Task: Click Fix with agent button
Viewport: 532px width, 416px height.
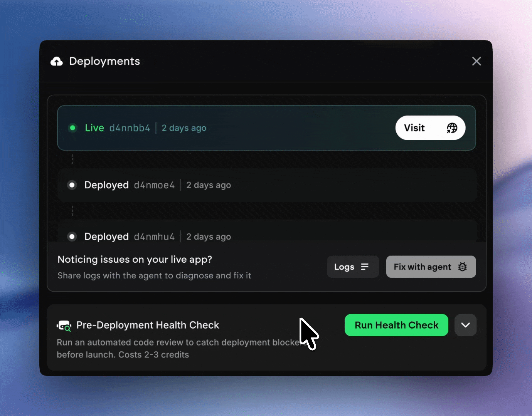Action: pyautogui.click(x=431, y=267)
